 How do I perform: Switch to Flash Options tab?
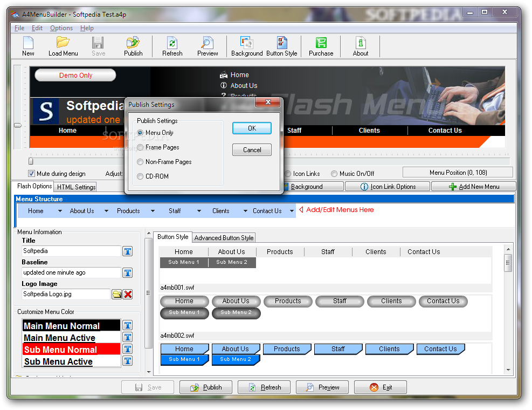pyautogui.click(x=34, y=186)
